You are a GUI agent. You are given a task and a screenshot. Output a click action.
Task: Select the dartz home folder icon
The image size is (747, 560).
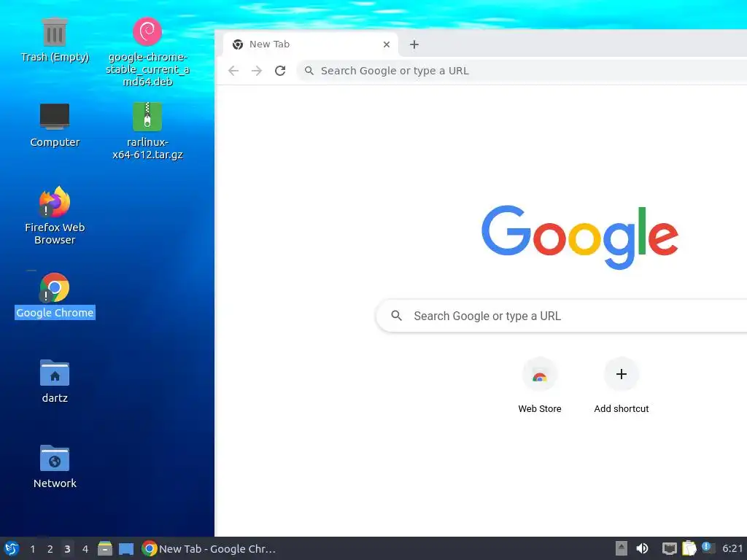(x=55, y=381)
